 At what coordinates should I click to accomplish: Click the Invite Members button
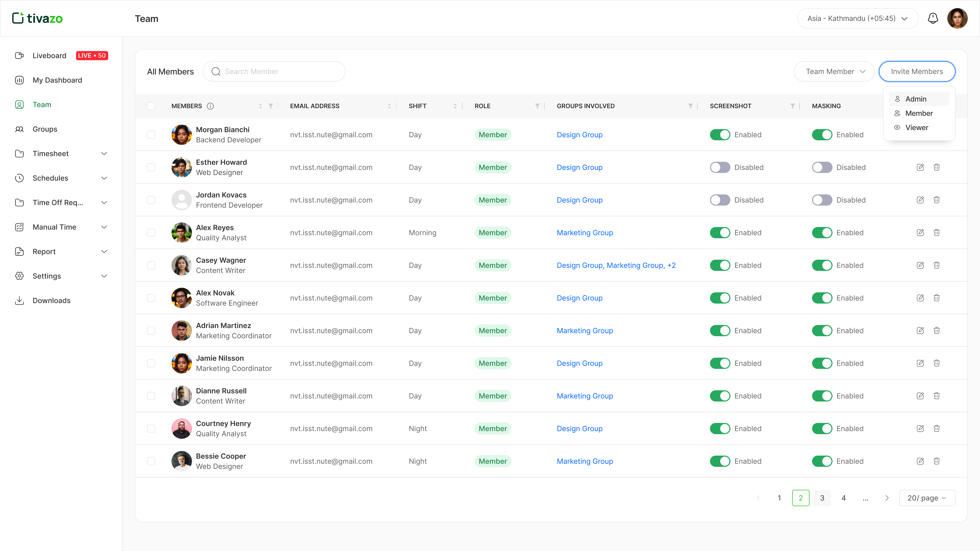[x=917, y=71]
